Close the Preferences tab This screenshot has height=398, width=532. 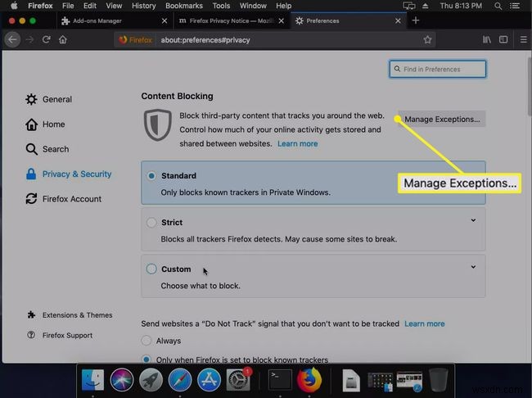tap(398, 20)
